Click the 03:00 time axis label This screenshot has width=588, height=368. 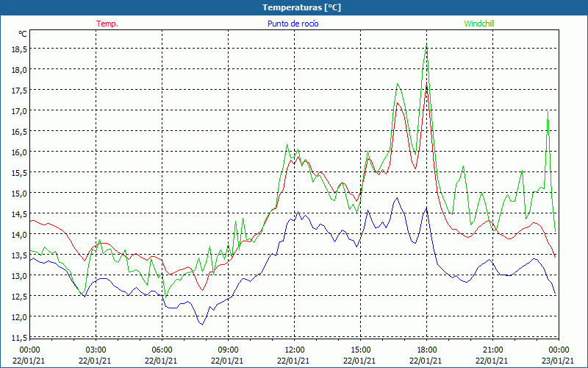96,350
